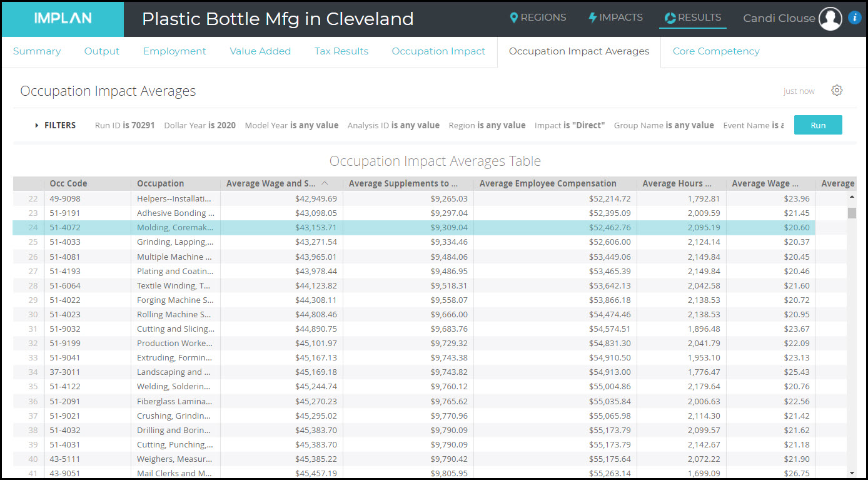Click the vertical scrollbar thumb
The image size is (868, 480).
(x=852, y=213)
